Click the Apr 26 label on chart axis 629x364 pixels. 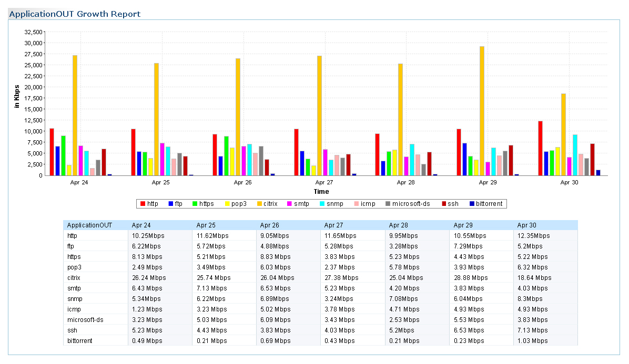pyautogui.click(x=242, y=183)
